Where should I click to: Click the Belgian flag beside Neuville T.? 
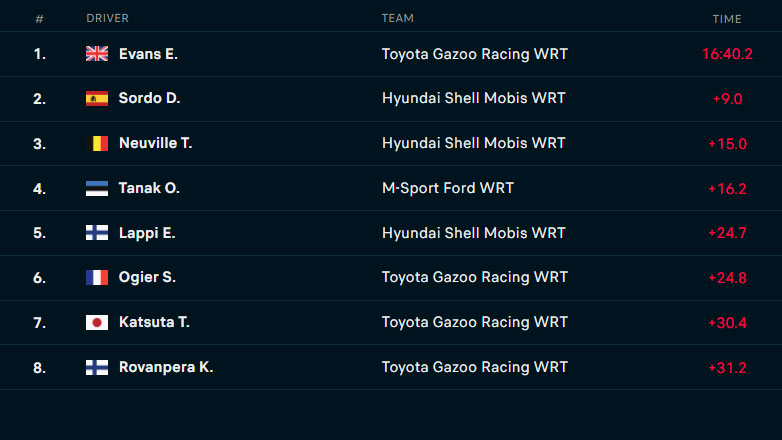[x=97, y=143]
